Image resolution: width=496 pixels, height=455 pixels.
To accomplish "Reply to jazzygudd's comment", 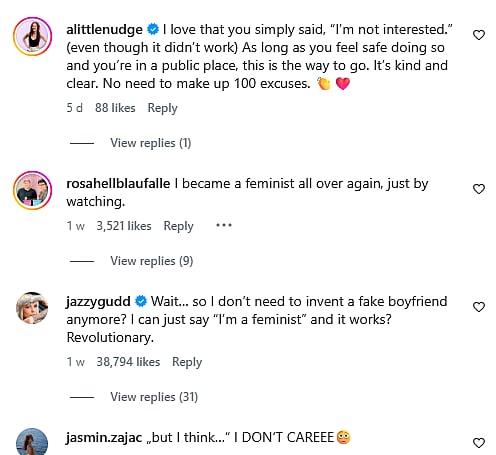I will [x=187, y=362].
